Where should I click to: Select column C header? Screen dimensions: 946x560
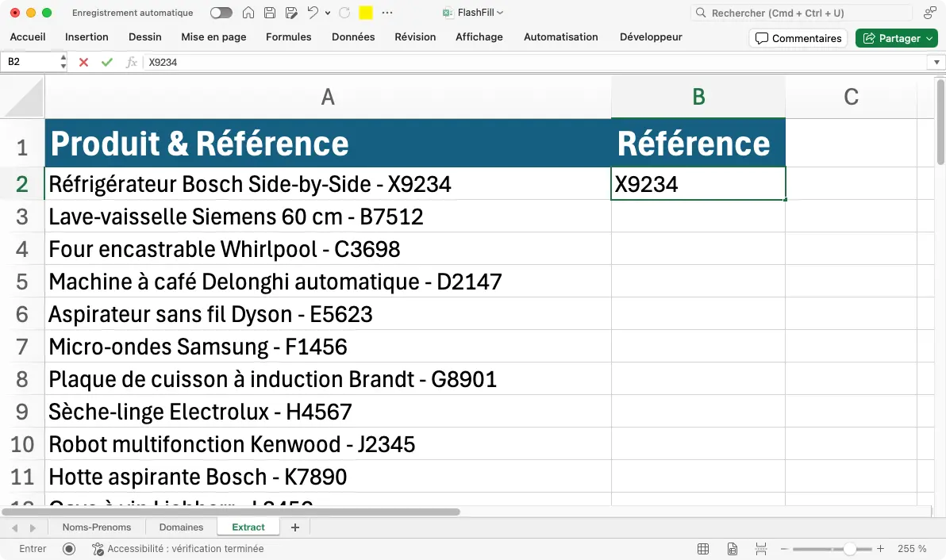(x=851, y=97)
